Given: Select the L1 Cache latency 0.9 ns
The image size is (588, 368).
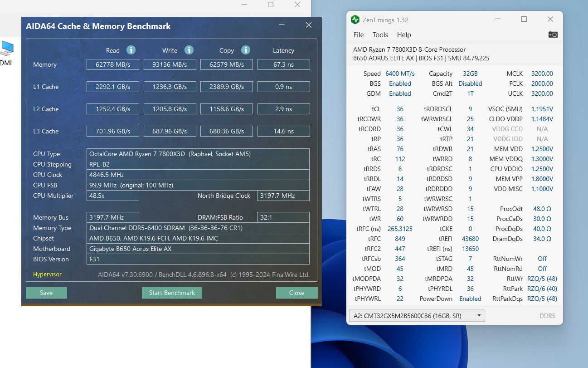Looking at the screenshot, I should (284, 87).
